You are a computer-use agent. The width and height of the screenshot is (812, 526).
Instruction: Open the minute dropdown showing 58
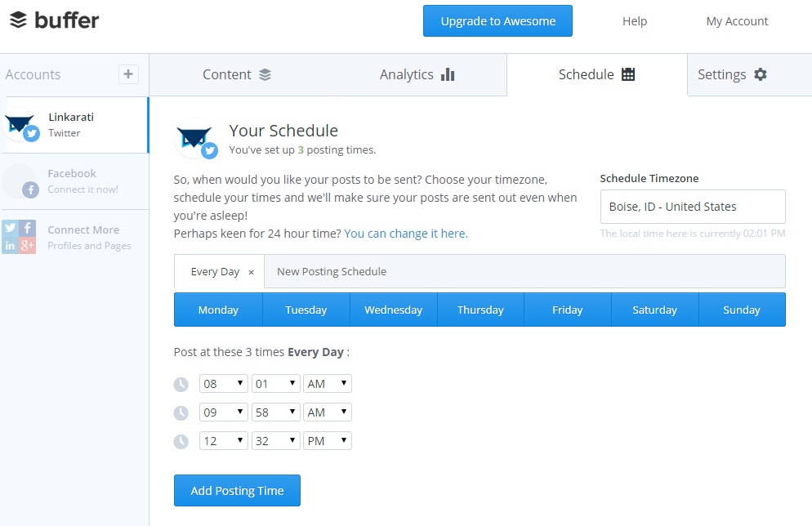[275, 412]
